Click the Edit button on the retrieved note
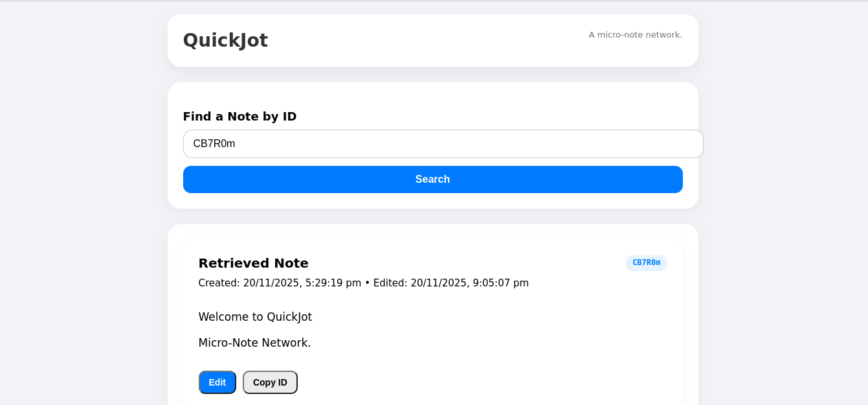This screenshot has width=868, height=405. pyautogui.click(x=217, y=382)
